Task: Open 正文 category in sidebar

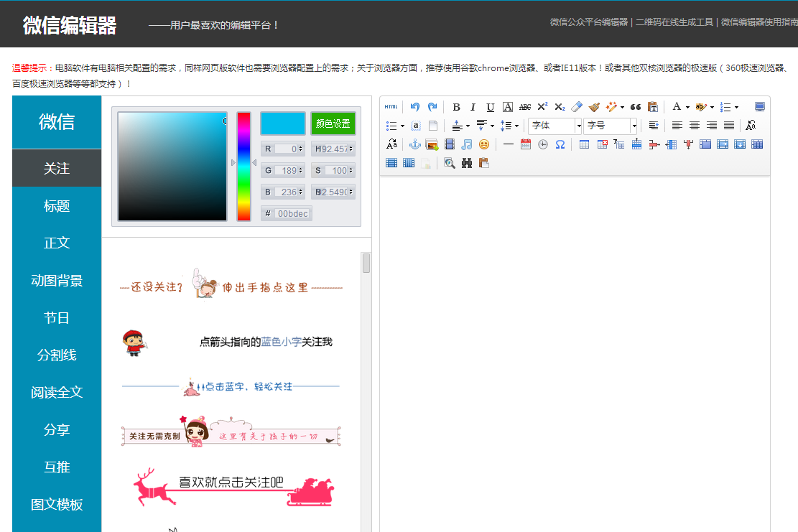Action: point(57,243)
